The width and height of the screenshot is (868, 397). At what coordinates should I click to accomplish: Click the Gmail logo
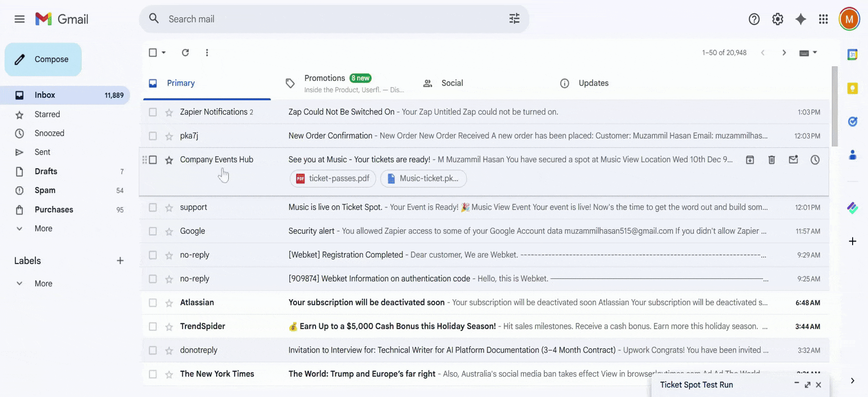click(x=62, y=19)
